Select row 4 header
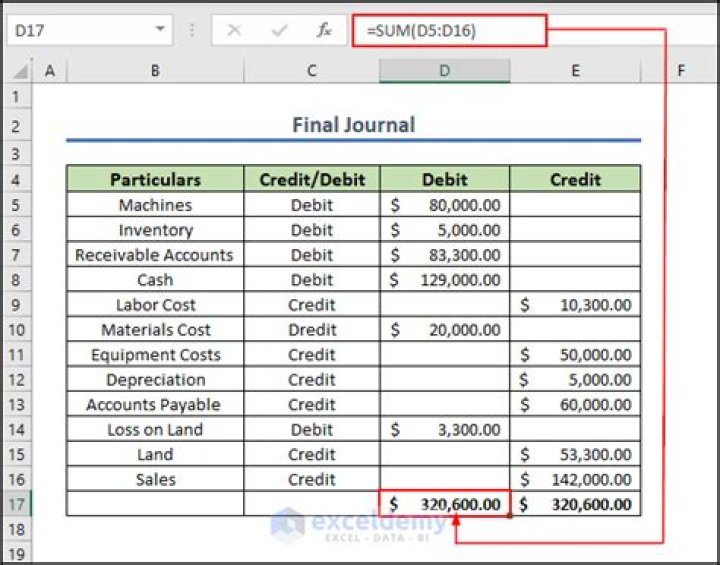Viewport: 720px width, 565px height. tap(16, 180)
